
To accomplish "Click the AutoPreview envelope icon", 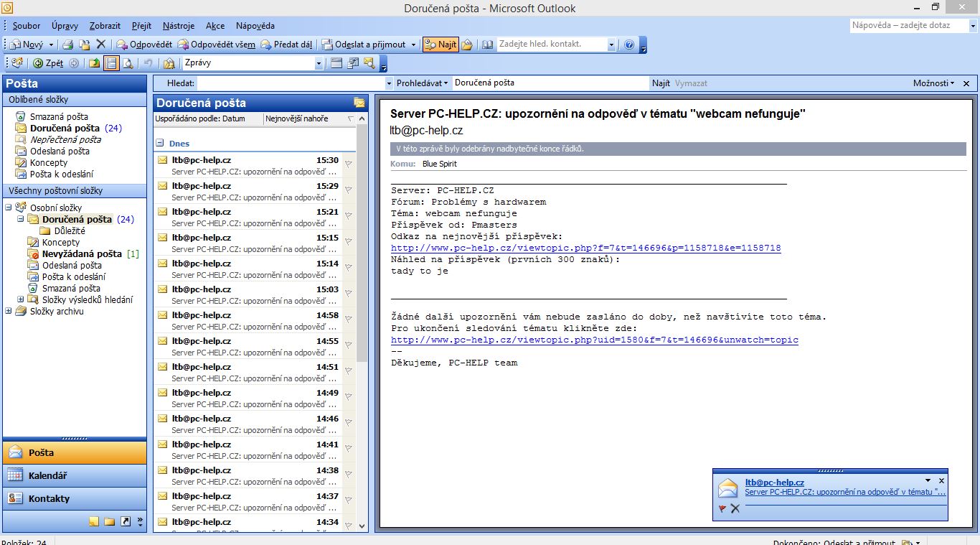I will [369, 63].
